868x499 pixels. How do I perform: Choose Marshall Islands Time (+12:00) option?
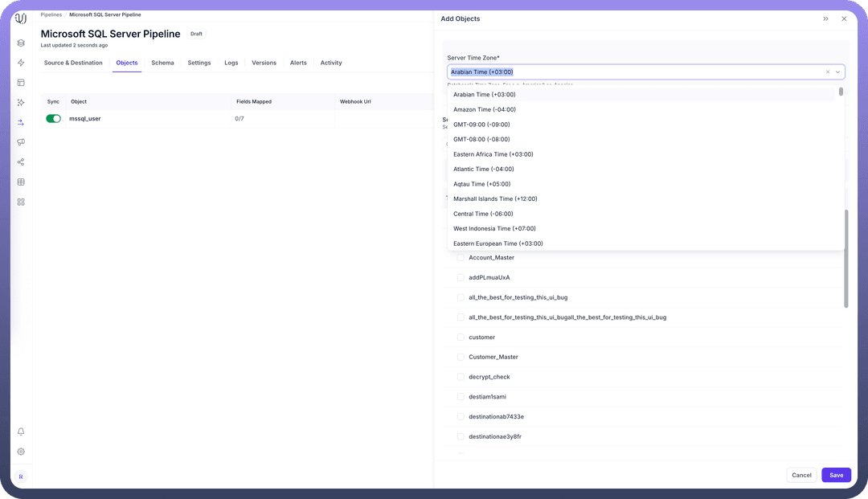click(495, 198)
